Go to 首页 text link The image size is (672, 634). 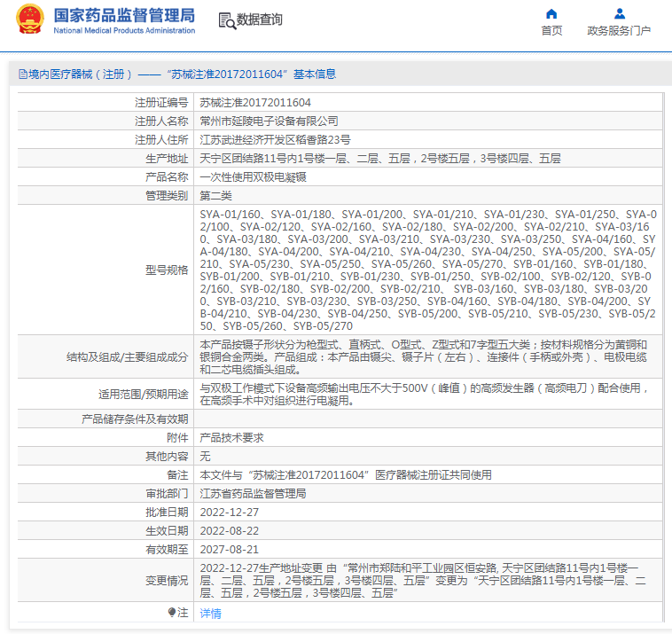click(x=551, y=30)
